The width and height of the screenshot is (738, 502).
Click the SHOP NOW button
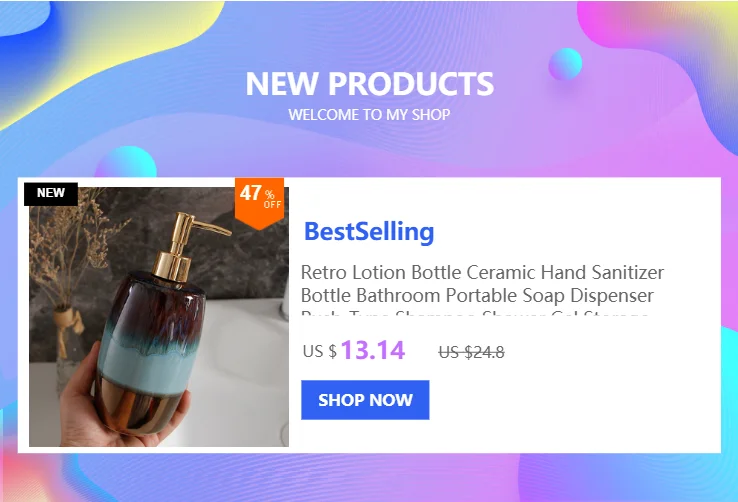[x=365, y=399]
